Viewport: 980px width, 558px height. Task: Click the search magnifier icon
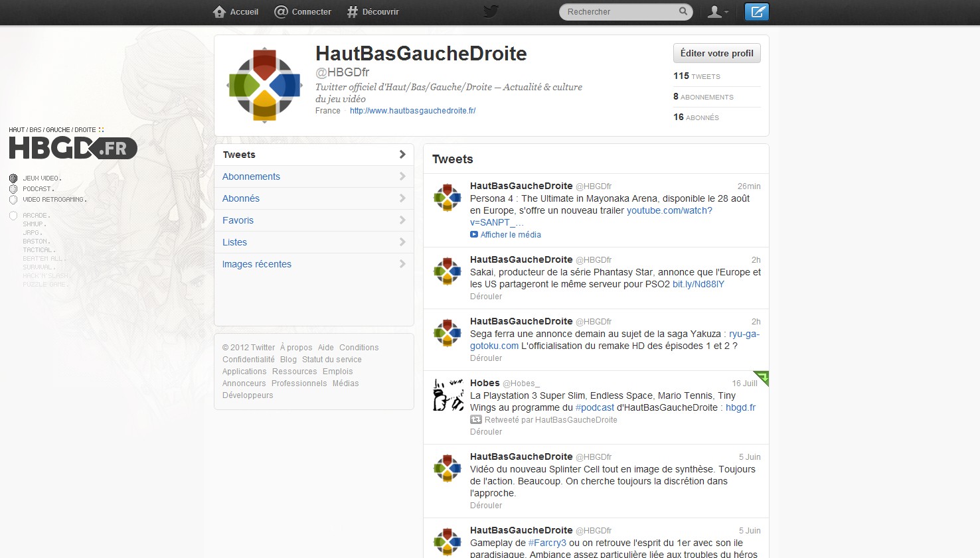point(683,11)
